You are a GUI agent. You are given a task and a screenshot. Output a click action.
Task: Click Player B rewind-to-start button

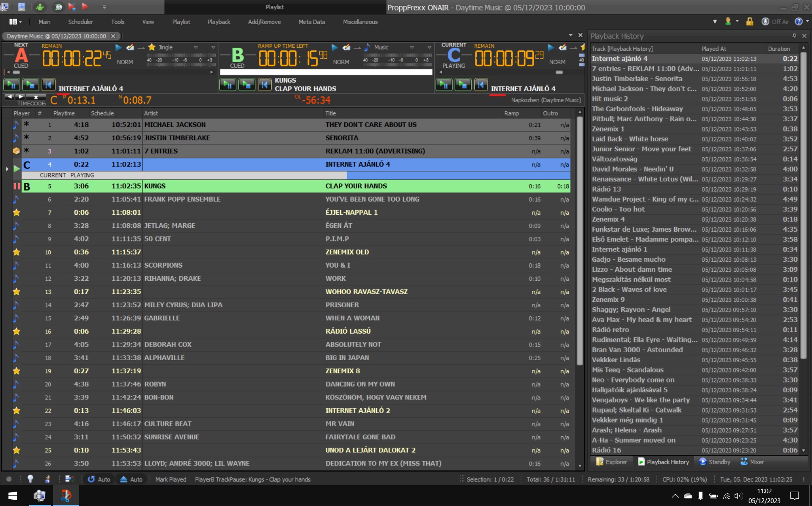[264, 85]
